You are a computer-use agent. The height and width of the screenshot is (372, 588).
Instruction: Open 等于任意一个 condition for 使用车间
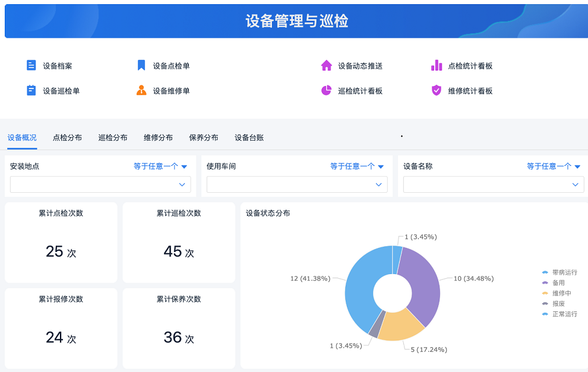click(357, 166)
